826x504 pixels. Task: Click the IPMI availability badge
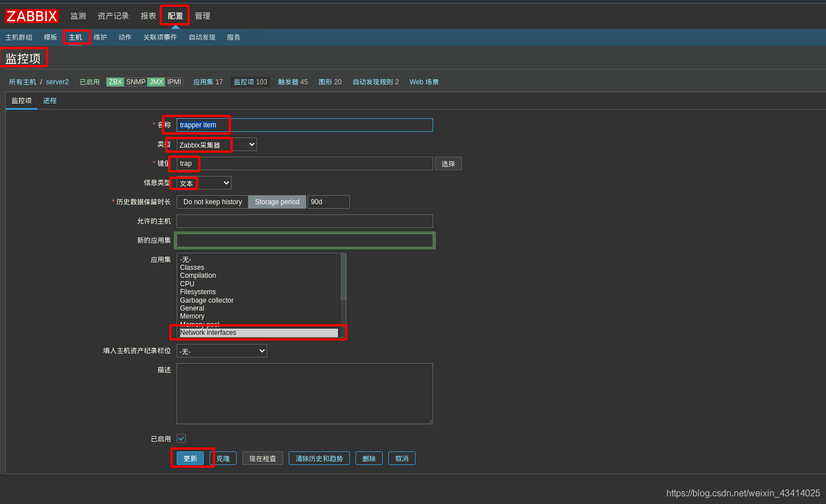(174, 82)
